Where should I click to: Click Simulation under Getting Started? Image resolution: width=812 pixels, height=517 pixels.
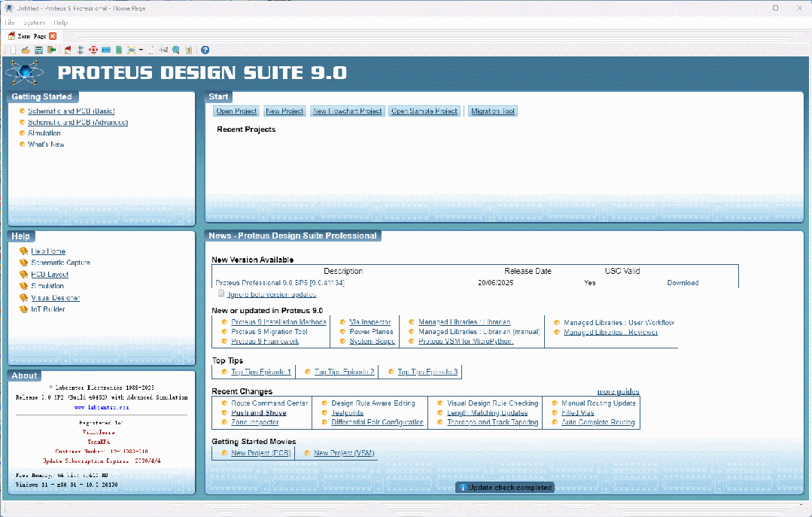[44, 133]
